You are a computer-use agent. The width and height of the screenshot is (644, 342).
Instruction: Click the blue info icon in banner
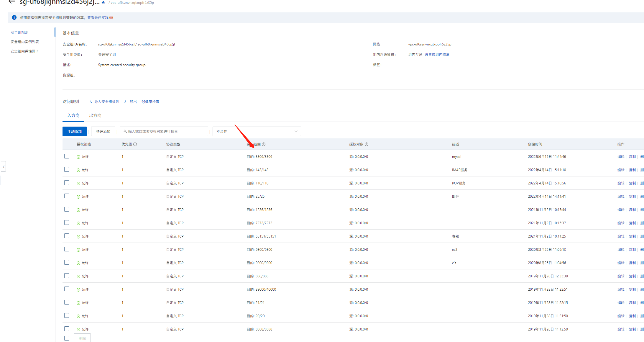[x=14, y=18]
